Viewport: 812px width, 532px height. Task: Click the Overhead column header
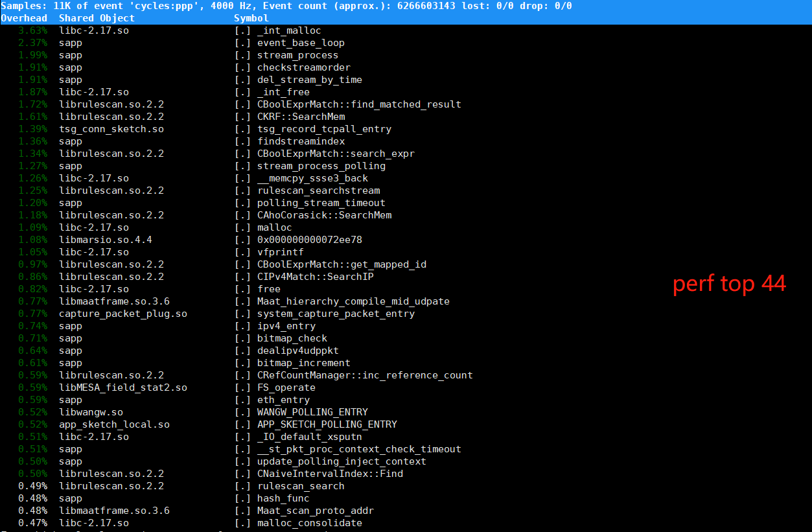[x=23, y=18]
